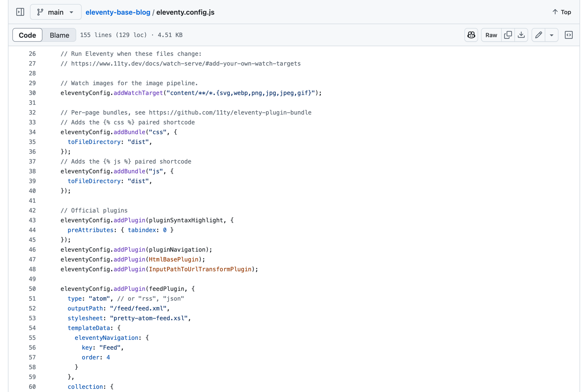This screenshot has width=588, height=392.
Task: Click the "Feed" key value
Action: click(110, 348)
